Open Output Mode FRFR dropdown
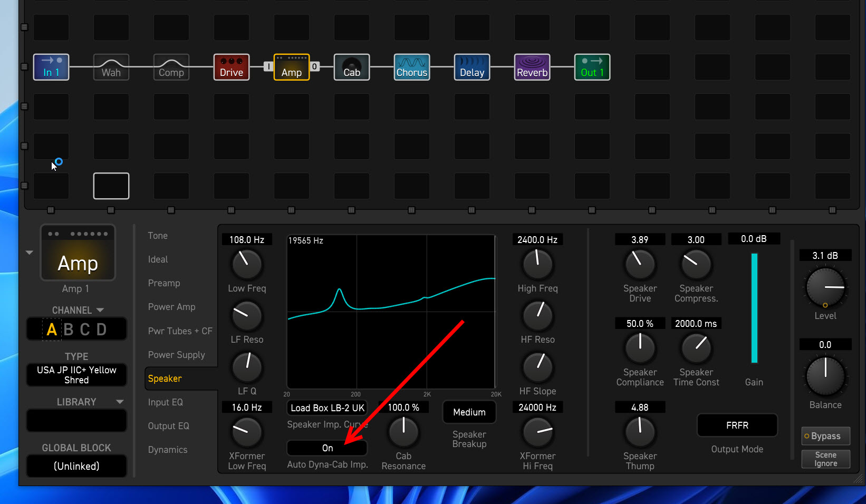Screen dimensions: 866x504 pyautogui.click(x=737, y=425)
